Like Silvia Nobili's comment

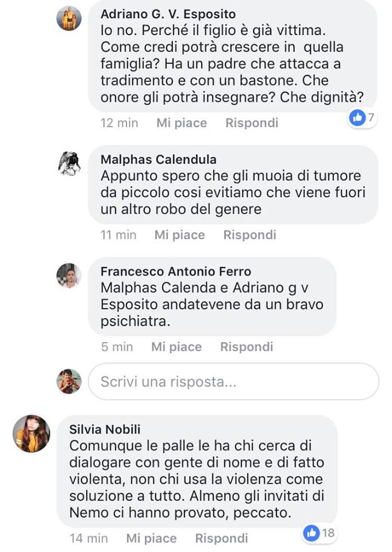[x=151, y=538]
